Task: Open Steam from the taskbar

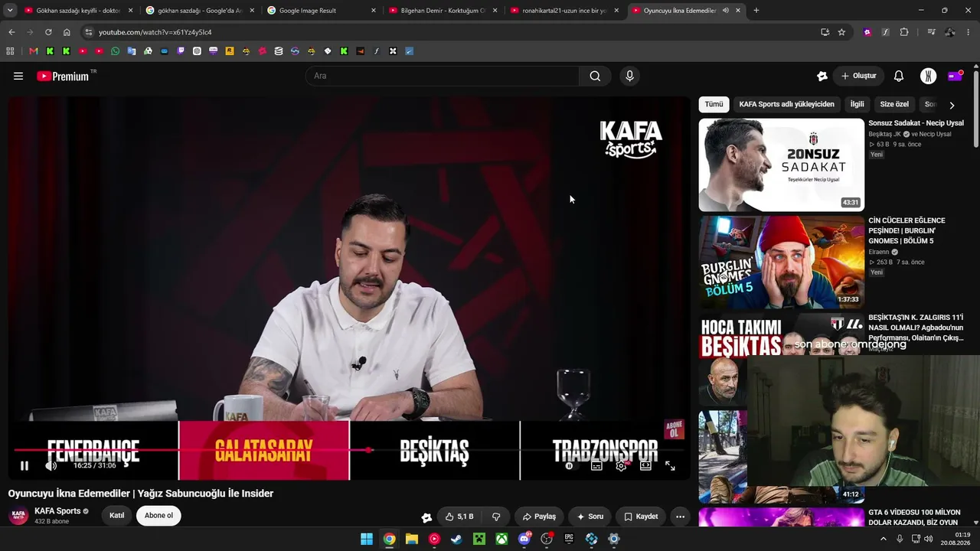Action: point(456,539)
